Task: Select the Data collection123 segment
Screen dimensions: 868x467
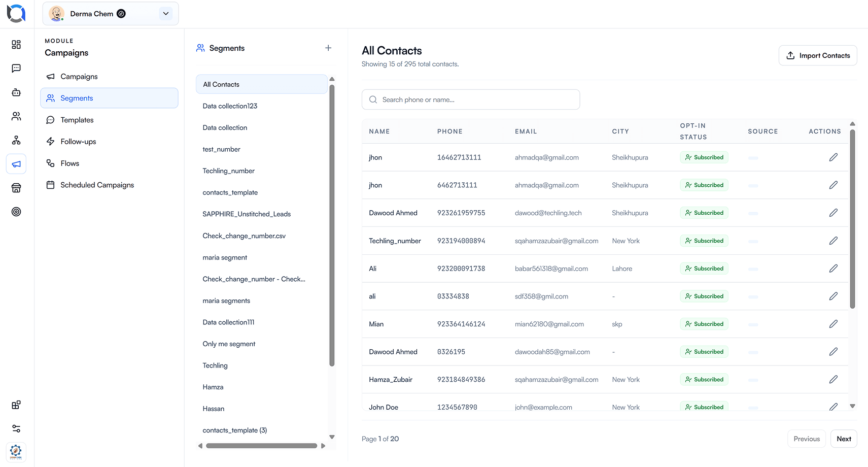Action: point(261,106)
